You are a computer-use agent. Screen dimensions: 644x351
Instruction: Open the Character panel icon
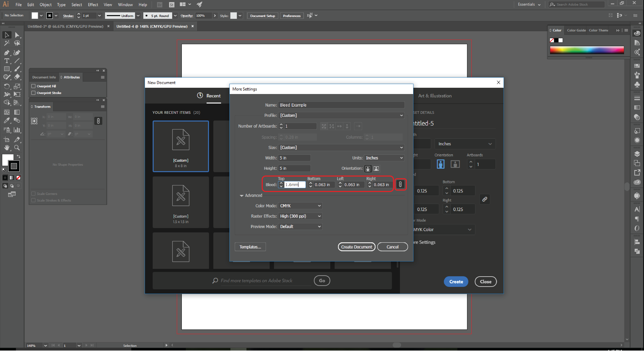pyautogui.click(x=637, y=209)
